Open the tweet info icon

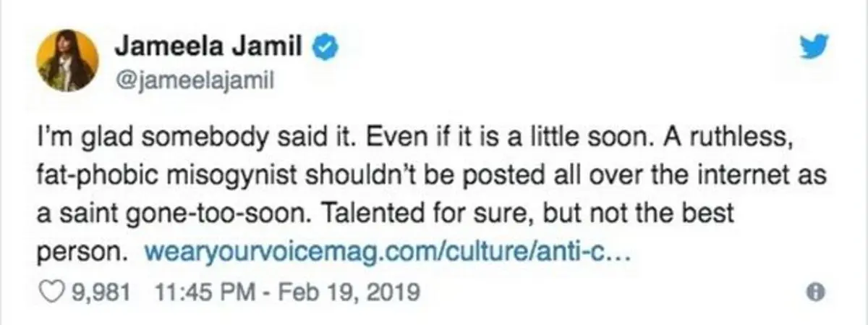817,292
